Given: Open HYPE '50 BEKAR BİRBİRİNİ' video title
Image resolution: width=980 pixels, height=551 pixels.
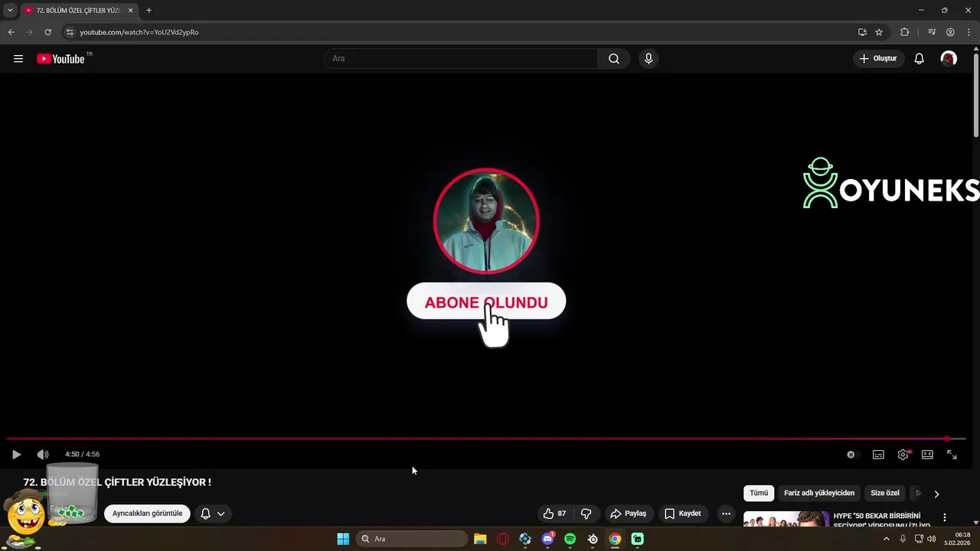Looking at the screenshot, I should pyautogui.click(x=881, y=520).
